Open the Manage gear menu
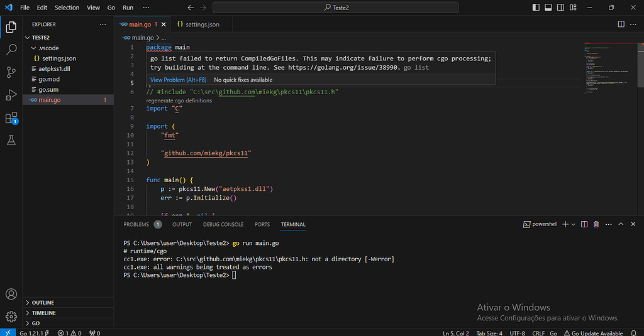This screenshot has width=644, height=336. click(11, 317)
